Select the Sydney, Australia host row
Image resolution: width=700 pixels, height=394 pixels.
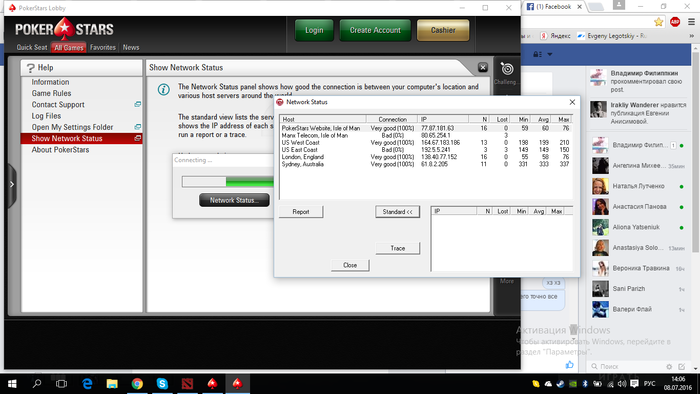click(426, 164)
